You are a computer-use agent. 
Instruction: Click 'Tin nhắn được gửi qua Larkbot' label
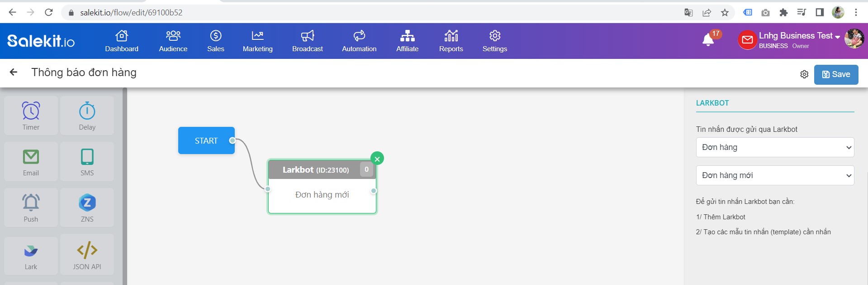746,129
